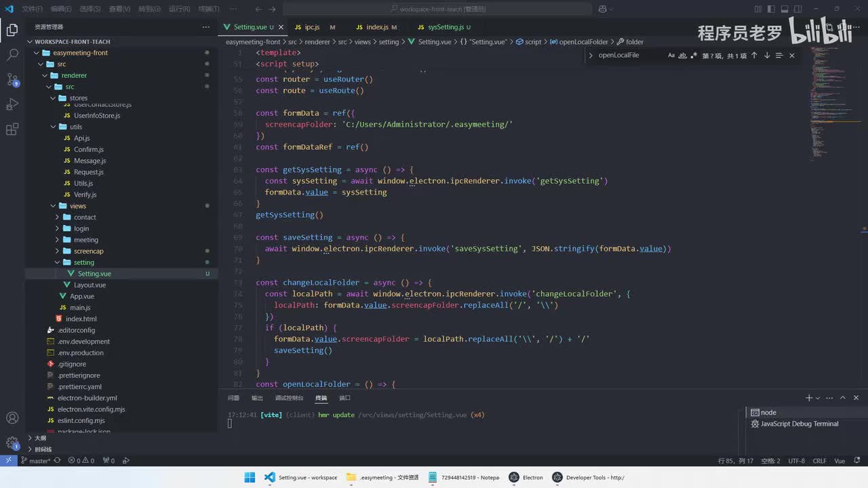Viewport: 868px width, 488px height.
Task: Expand the contact folder in explorer
Action: tap(85, 217)
